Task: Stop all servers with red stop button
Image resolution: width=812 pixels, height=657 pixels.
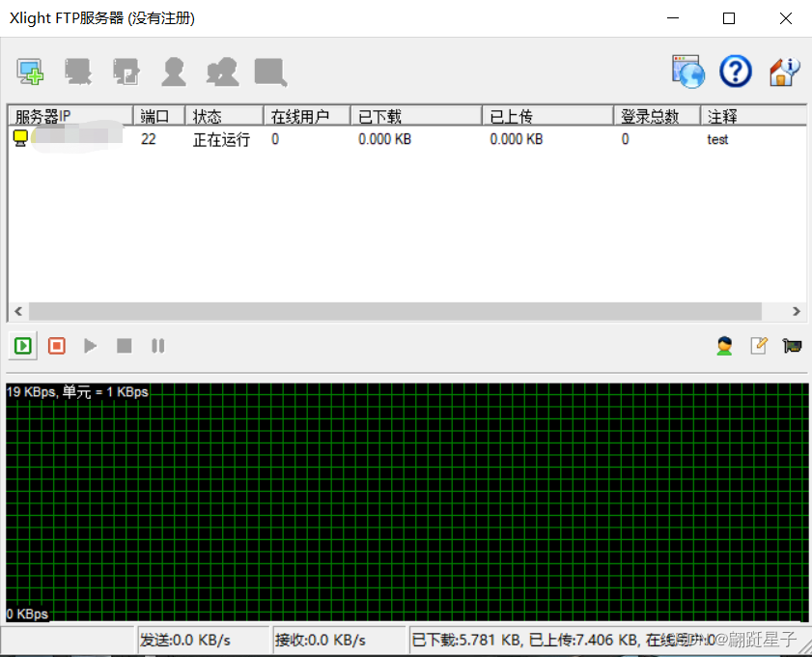Action: click(x=56, y=346)
